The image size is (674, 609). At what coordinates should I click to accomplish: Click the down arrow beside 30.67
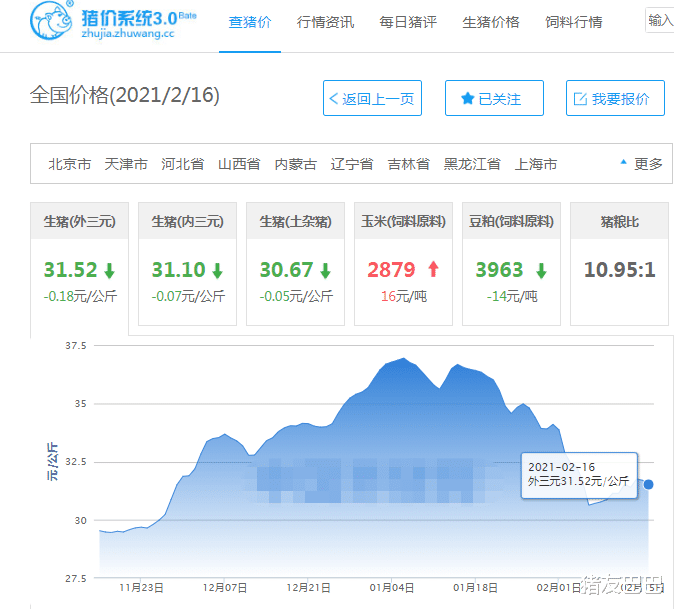point(325,271)
